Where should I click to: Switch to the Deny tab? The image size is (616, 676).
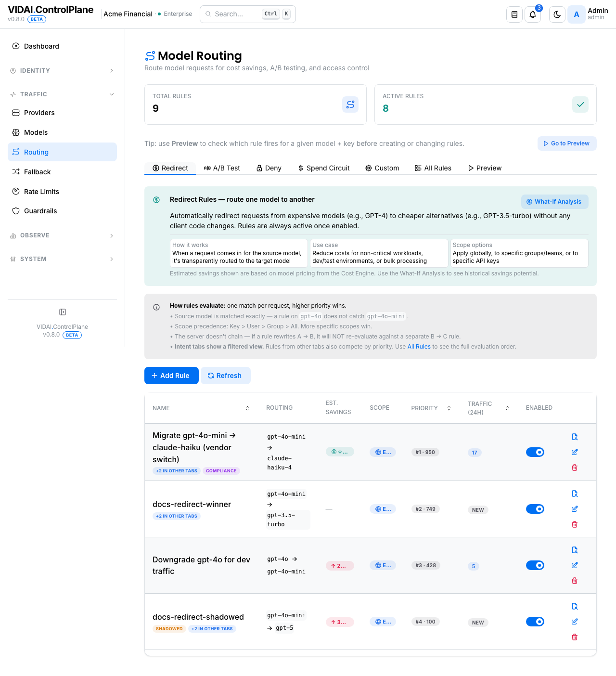pyautogui.click(x=269, y=168)
